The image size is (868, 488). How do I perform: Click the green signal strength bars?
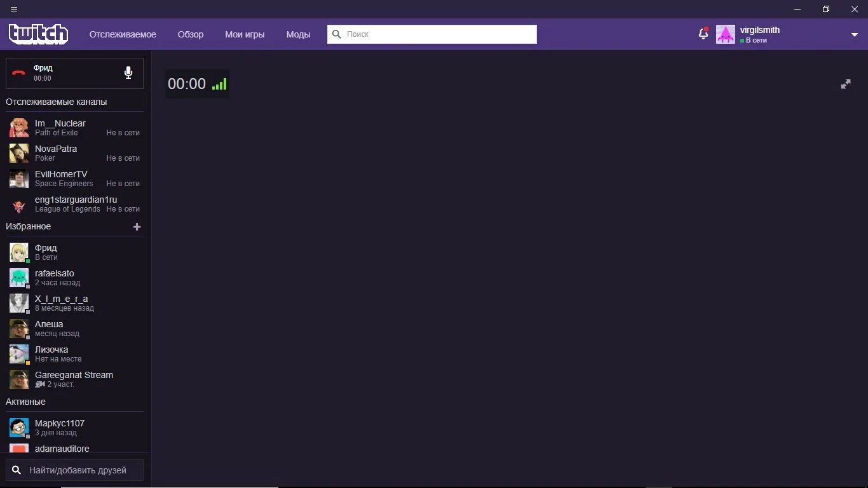click(219, 84)
